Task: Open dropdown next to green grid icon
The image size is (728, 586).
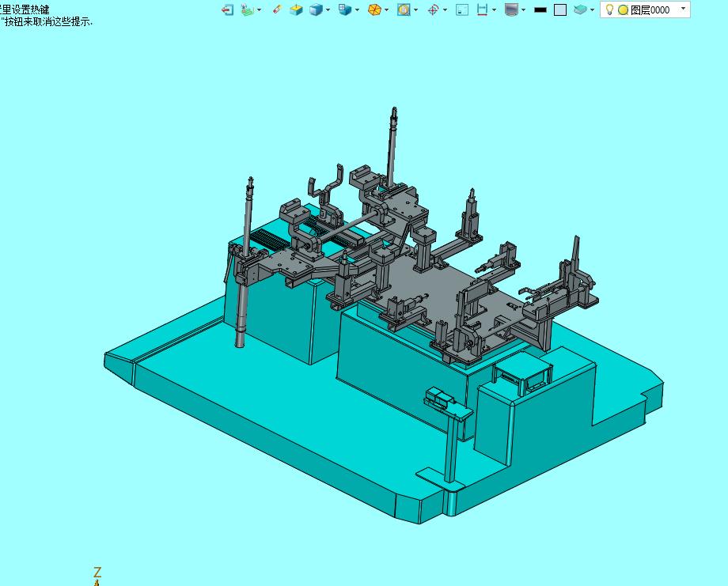Action: [x=259, y=9]
